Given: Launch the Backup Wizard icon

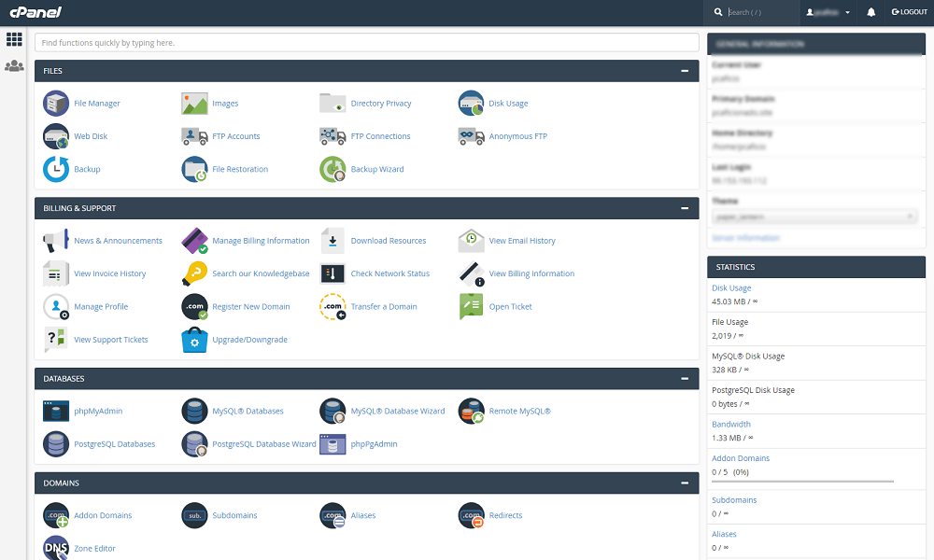Looking at the screenshot, I should [333, 169].
